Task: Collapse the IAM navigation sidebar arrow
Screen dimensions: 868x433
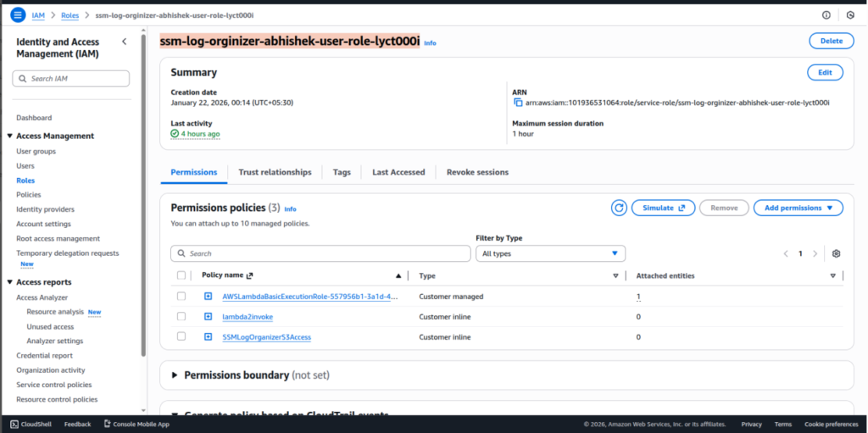Action: (124, 42)
